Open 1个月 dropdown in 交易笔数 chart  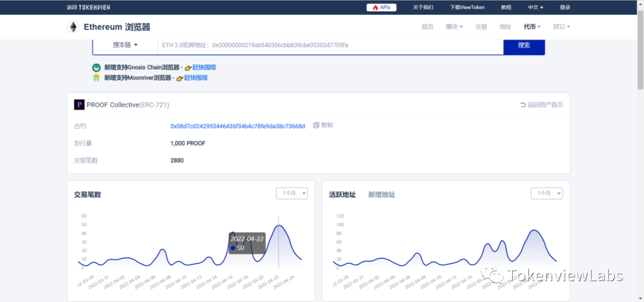(x=292, y=193)
